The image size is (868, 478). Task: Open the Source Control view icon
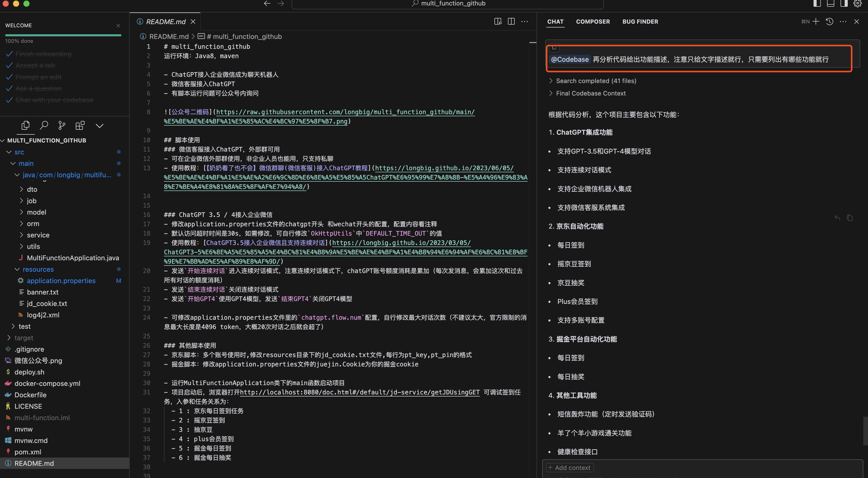(x=62, y=126)
